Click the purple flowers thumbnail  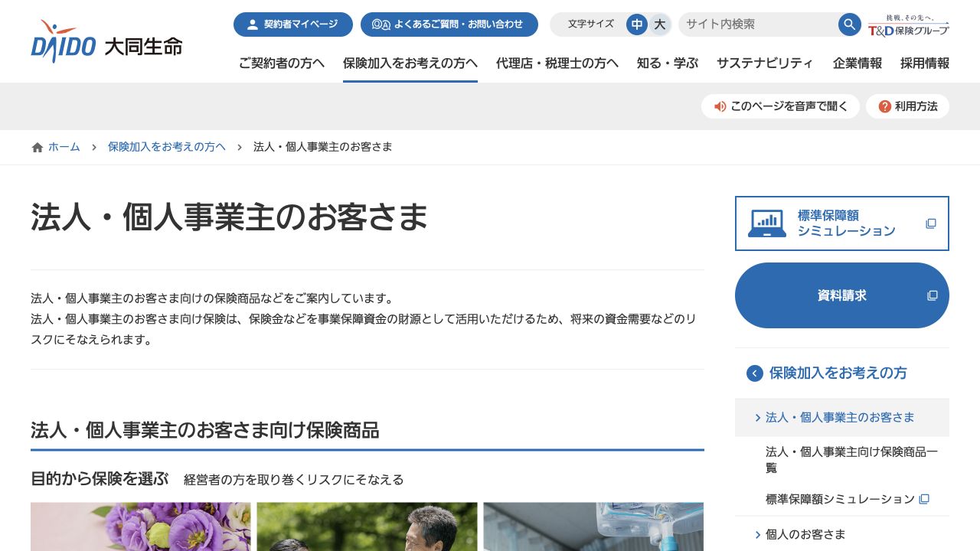coord(141,527)
